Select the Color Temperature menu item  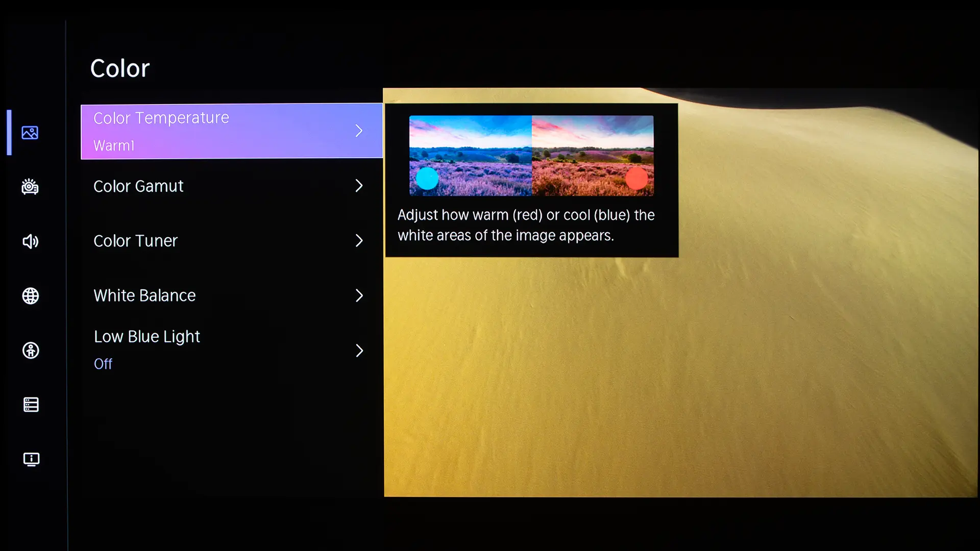click(232, 131)
